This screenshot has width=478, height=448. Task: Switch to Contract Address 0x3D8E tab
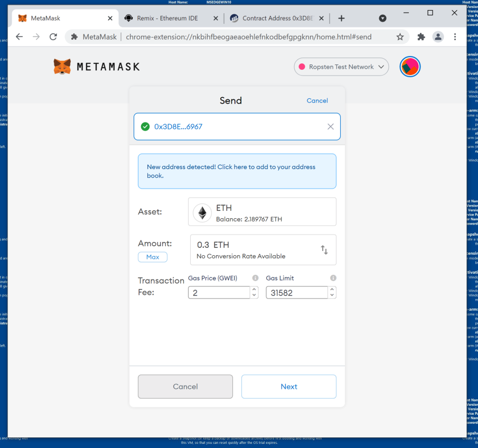(x=277, y=18)
